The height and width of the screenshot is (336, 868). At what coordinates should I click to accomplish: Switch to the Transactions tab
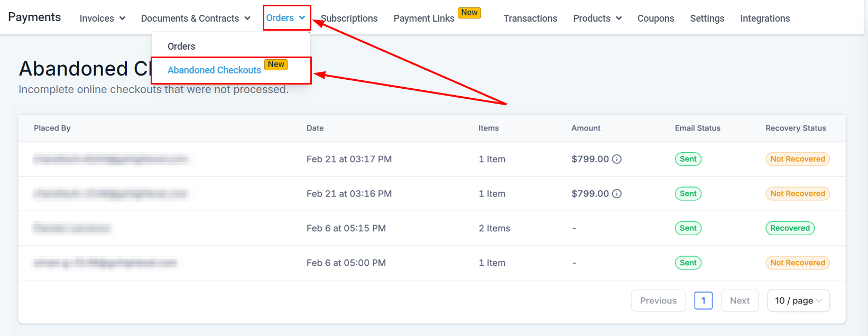click(x=530, y=18)
